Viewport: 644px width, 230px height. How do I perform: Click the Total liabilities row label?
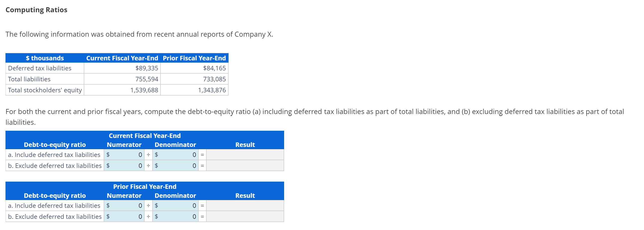[29, 79]
